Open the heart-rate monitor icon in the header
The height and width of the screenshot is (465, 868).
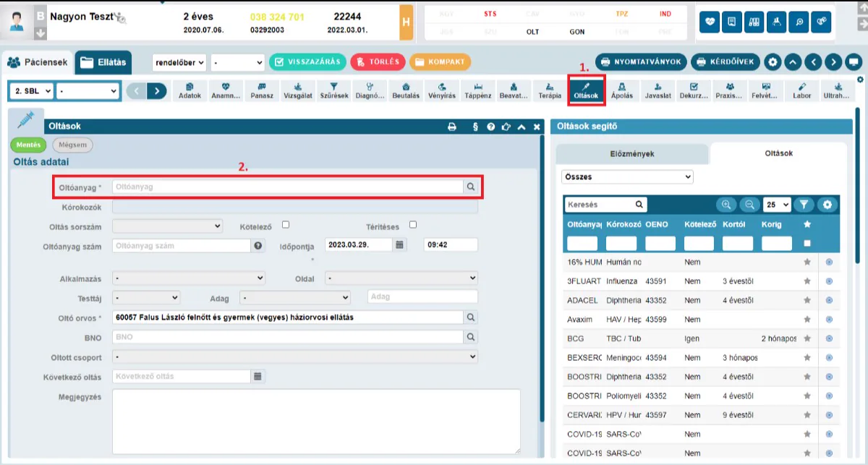[x=711, y=22]
